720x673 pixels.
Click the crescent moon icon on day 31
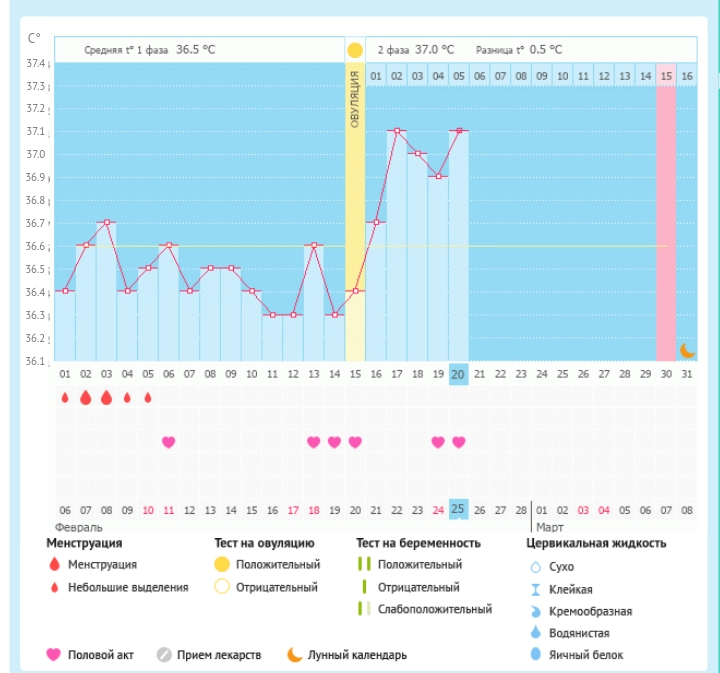click(x=687, y=350)
